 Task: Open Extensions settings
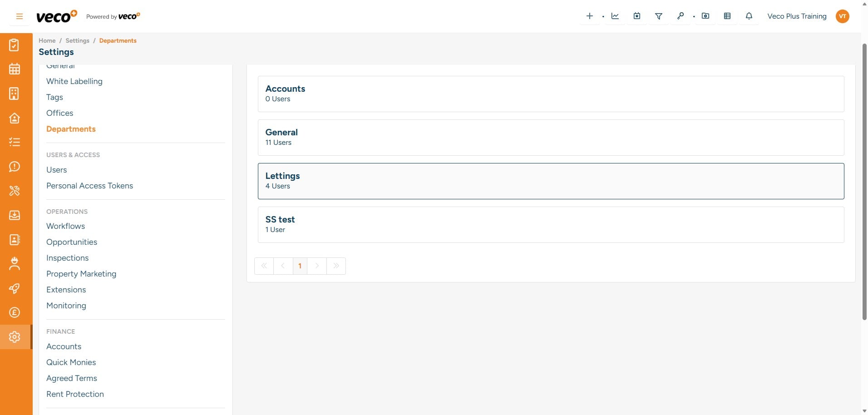click(x=66, y=290)
